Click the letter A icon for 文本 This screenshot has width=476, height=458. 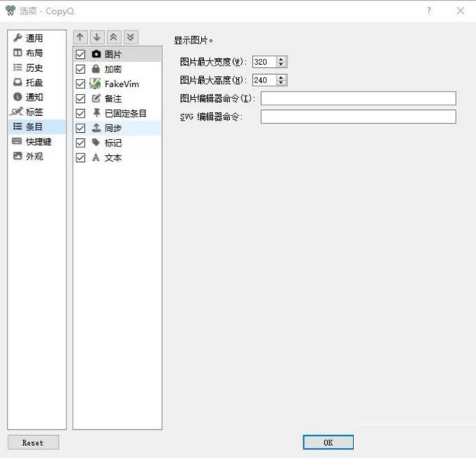click(96, 157)
